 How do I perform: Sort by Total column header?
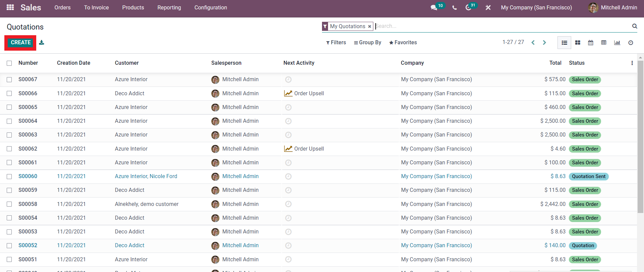(x=555, y=63)
